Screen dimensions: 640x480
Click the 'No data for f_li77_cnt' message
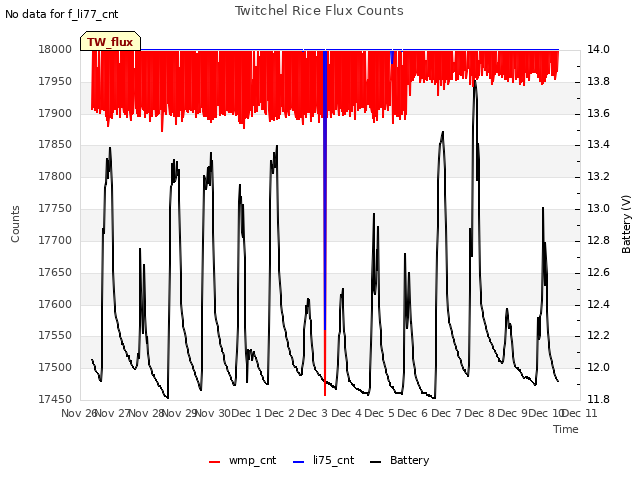(x=62, y=15)
